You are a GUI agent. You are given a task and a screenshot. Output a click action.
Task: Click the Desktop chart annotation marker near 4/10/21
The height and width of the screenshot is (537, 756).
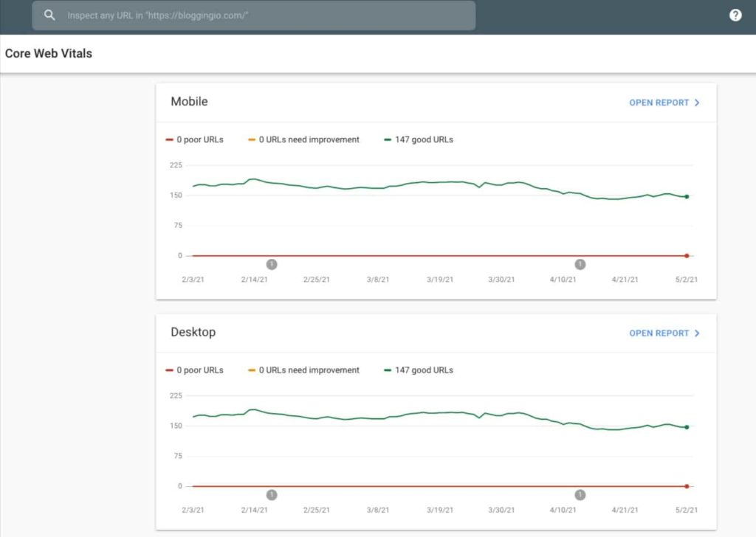point(580,495)
